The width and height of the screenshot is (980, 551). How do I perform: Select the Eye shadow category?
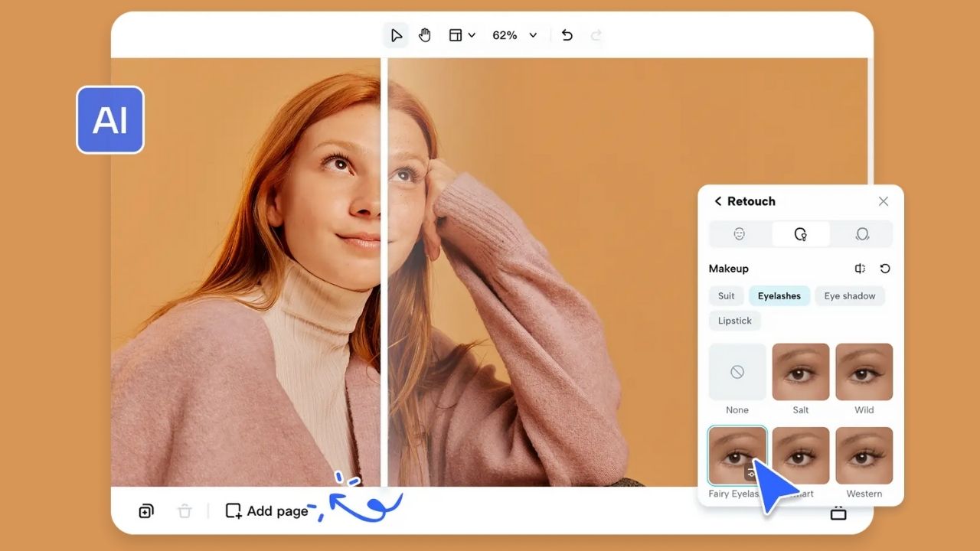click(850, 296)
